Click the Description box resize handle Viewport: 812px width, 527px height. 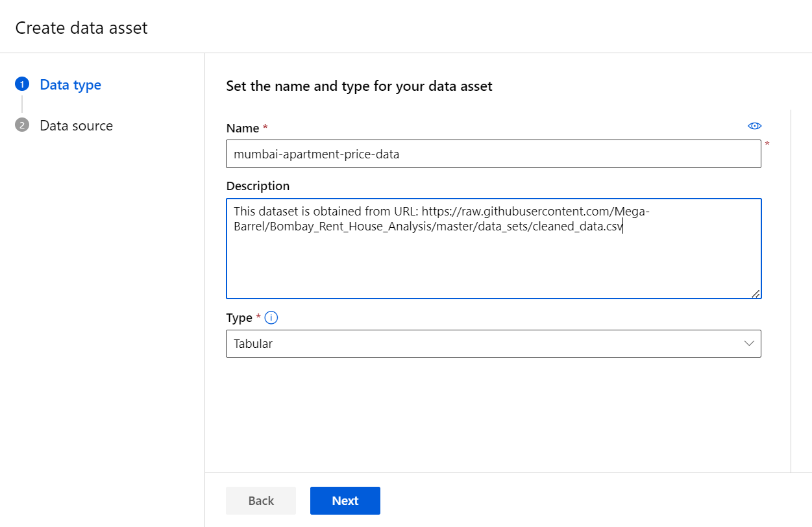pos(756,293)
